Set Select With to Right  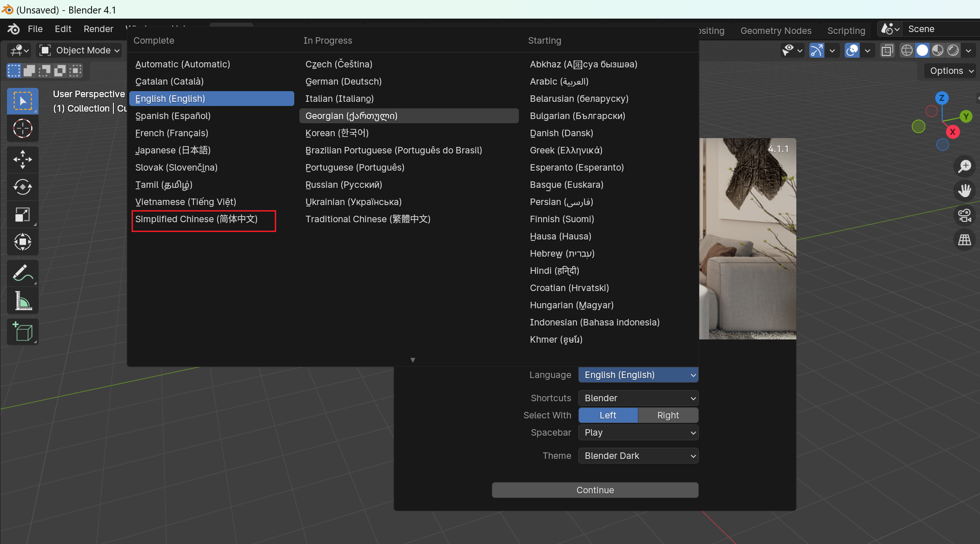668,415
